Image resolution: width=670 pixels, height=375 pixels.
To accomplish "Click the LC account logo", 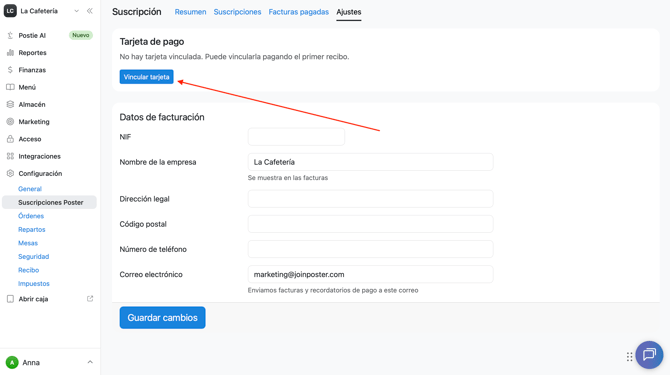I will [x=10, y=11].
